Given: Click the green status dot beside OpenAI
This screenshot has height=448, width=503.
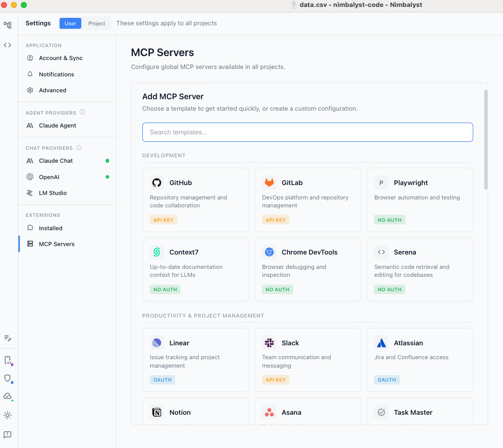Looking at the screenshot, I should point(108,177).
